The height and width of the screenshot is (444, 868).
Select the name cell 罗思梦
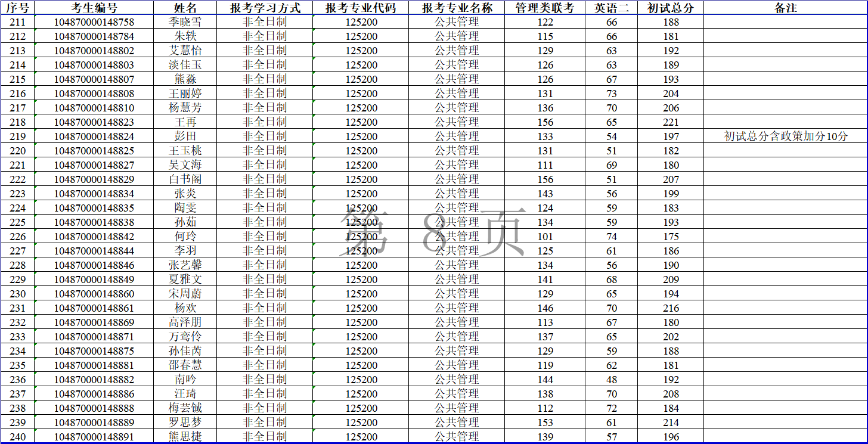(x=185, y=423)
